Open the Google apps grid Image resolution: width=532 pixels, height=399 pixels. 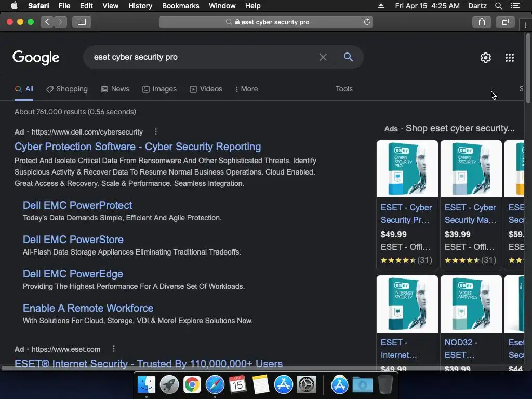510,58
